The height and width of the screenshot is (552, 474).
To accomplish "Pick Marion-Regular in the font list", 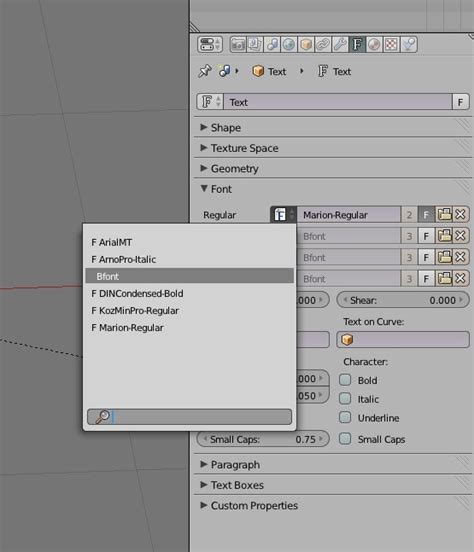I will point(189,328).
